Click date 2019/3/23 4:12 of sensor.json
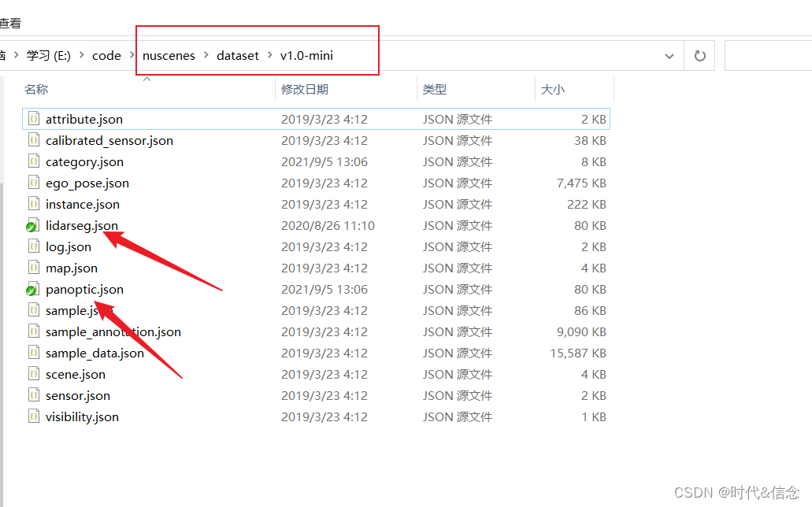This screenshot has height=507, width=812. [x=324, y=395]
